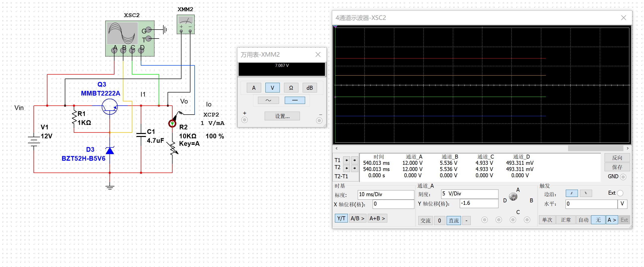The image size is (644, 267).
Task: Select DC signal mode on multimeter
Action: (x=295, y=100)
